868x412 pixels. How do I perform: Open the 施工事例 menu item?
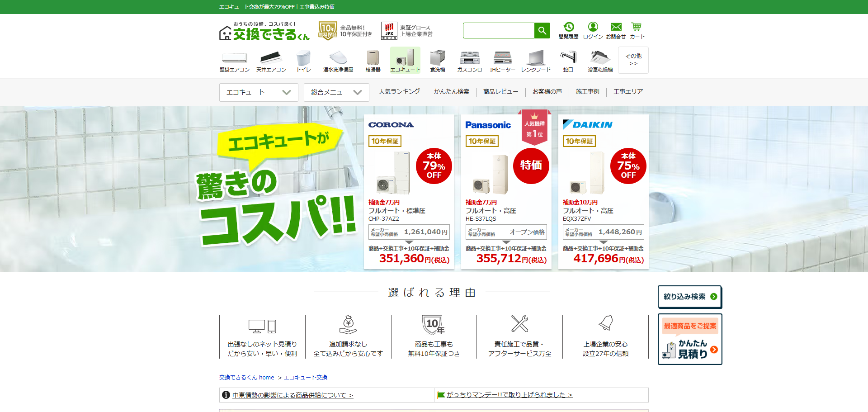point(587,91)
